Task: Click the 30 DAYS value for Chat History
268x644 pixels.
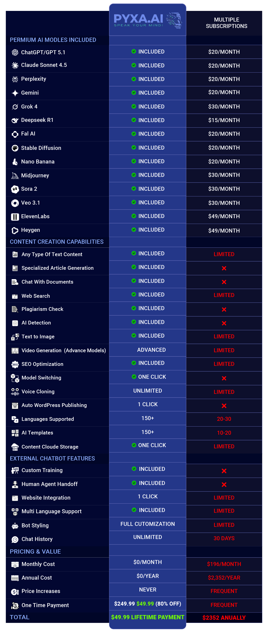Action: [224, 538]
